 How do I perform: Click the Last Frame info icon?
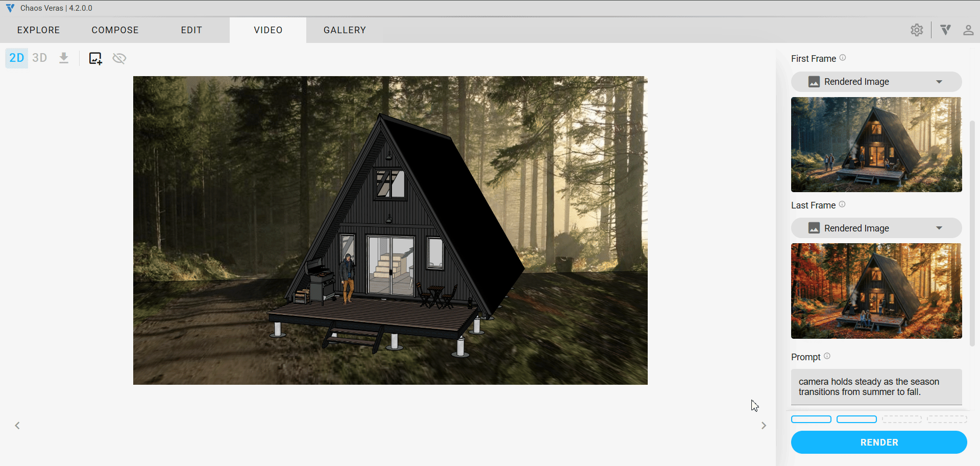842,204
